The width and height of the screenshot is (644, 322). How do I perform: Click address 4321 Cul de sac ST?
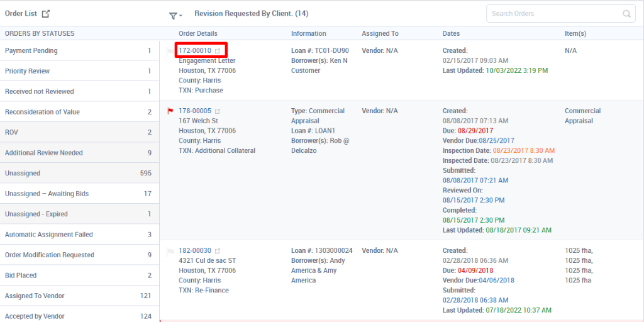point(208,260)
